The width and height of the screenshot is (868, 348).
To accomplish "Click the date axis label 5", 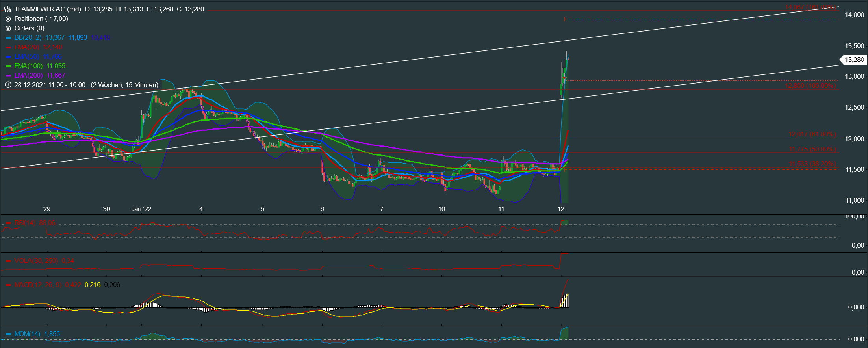I will pyautogui.click(x=262, y=209).
